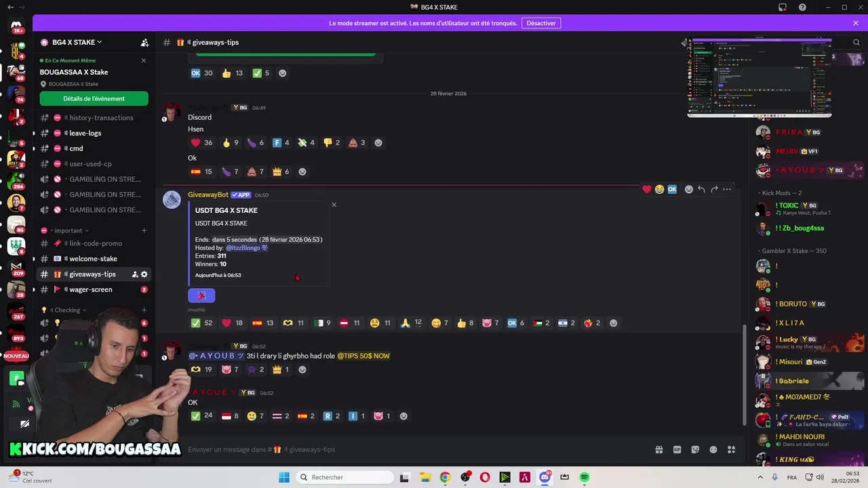Dismiss the BOUGASSAA X Stake event card
Screen dimensions: 868x488
(x=144, y=60)
